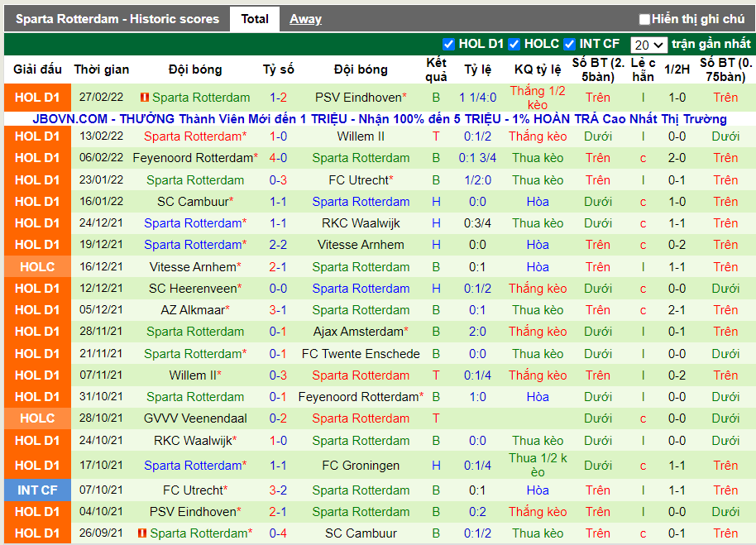Open Ajax Amsterdam in the 28/11/21 row
The width and height of the screenshot is (756, 545).
point(358,332)
